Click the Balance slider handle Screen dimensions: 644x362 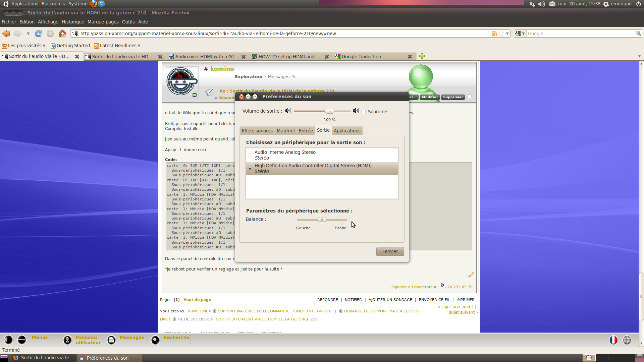click(x=322, y=220)
